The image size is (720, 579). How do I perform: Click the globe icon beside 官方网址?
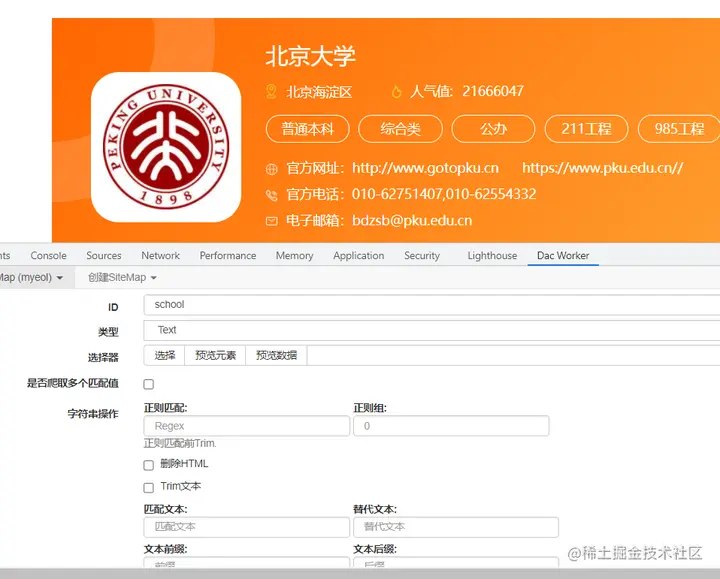(271, 169)
